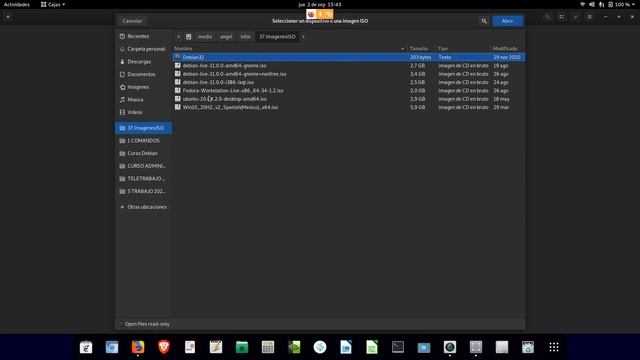Select debian-live-11.0.0-i386-lxqt.iso
Screen dimensions: 640x360
pos(349,82)
